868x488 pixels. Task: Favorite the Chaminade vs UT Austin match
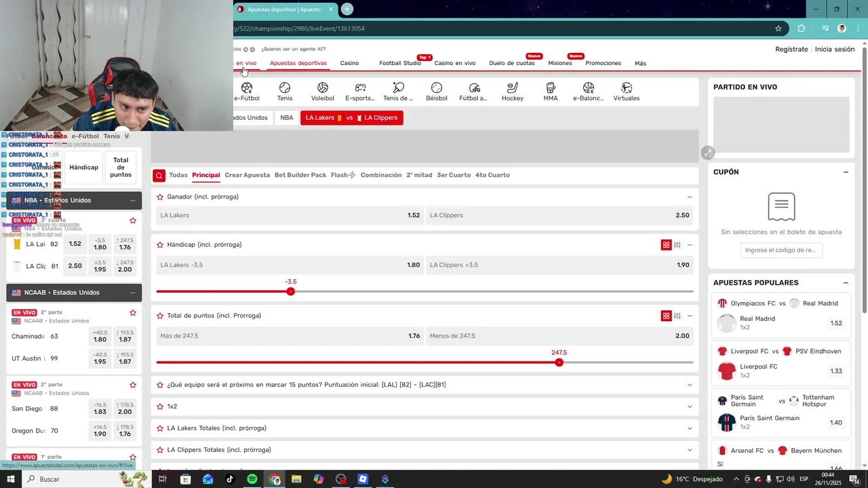[133, 313]
